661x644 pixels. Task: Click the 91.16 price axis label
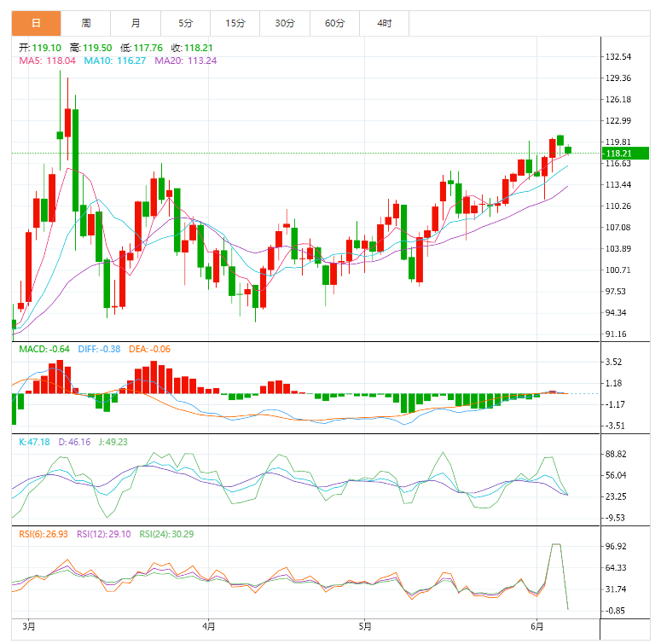[x=616, y=334]
